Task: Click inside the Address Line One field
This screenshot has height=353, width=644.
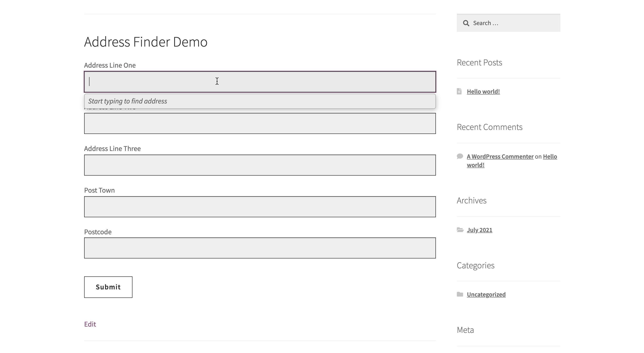Action: (x=260, y=82)
